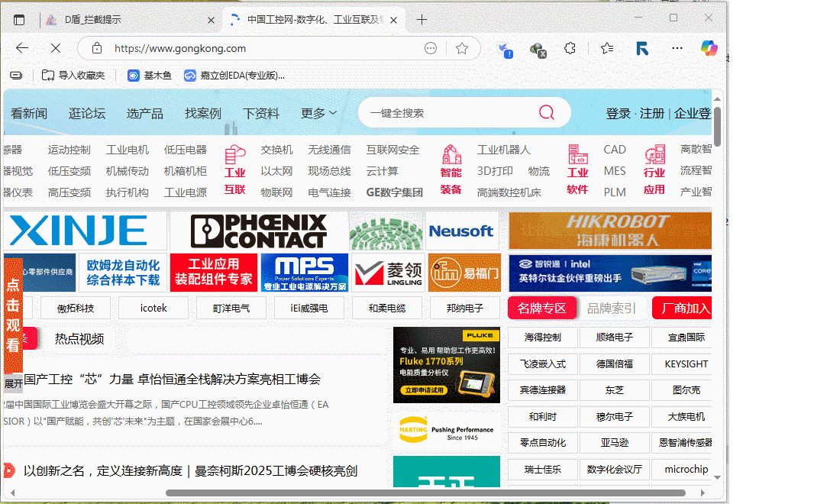This screenshot has width=814, height=504.
Task: Stop page loading with the X button
Action: pyautogui.click(x=55, y=48)
